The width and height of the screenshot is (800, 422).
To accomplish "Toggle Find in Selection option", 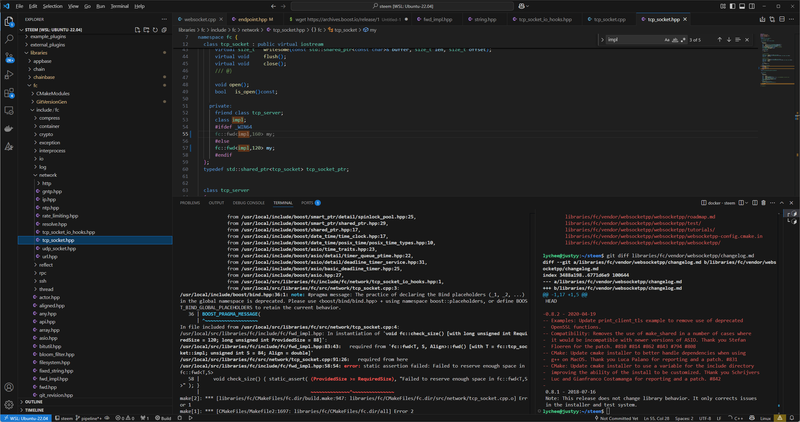I will click(x=738, y=39).
